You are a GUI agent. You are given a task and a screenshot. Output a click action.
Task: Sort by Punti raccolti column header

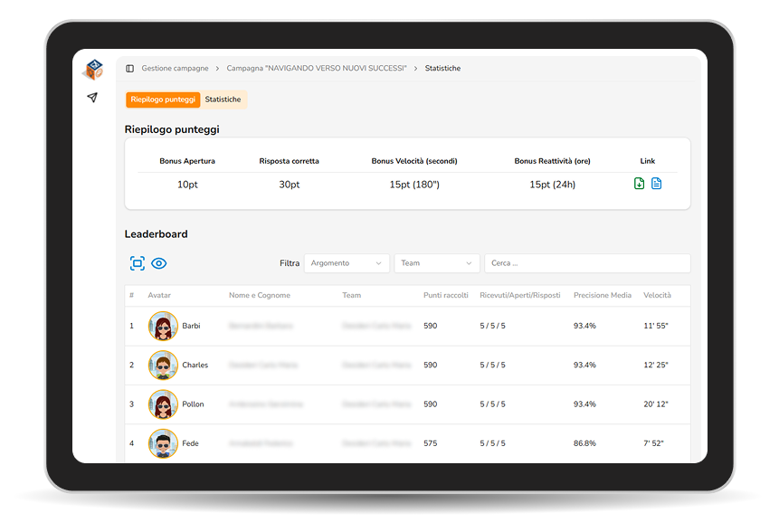[x=446, y=295]
